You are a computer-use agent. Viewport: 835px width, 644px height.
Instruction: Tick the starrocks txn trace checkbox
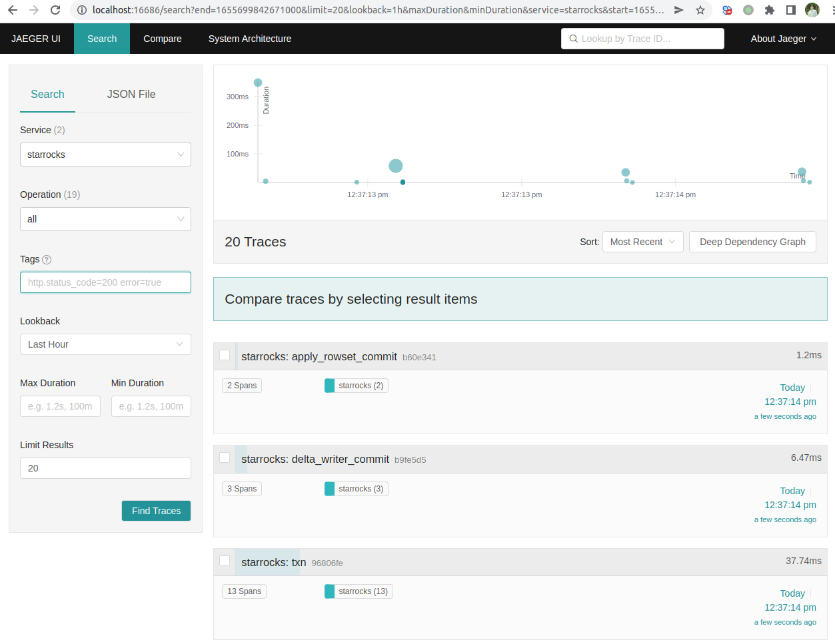coord(225,561)
